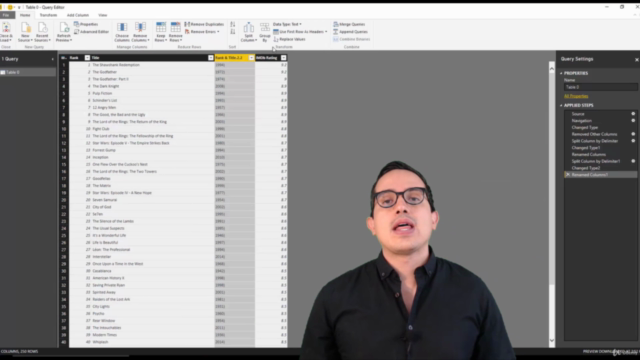Open gear for Split Column by Delimiter1 step
The height and width of the screenshot is (360, 640).
[x=633, y=161]
